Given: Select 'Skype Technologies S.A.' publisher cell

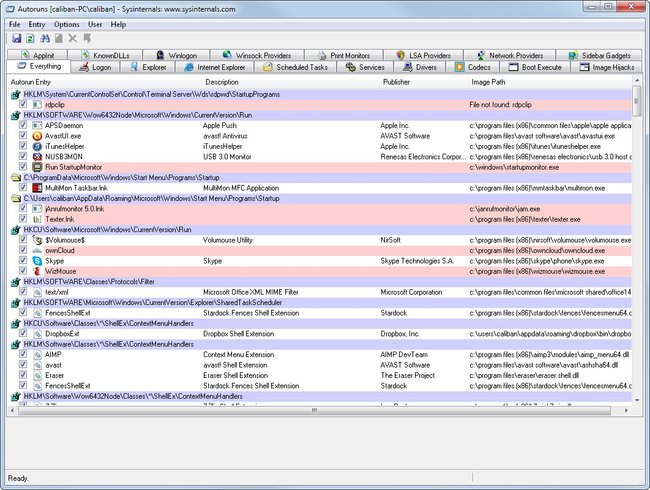Looking at the screenshot, I should 417,261.
